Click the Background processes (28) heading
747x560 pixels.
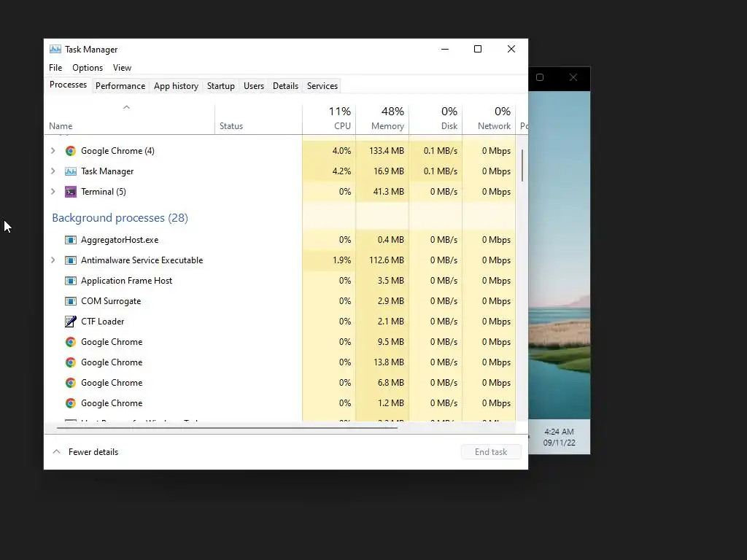click(120, 218)
